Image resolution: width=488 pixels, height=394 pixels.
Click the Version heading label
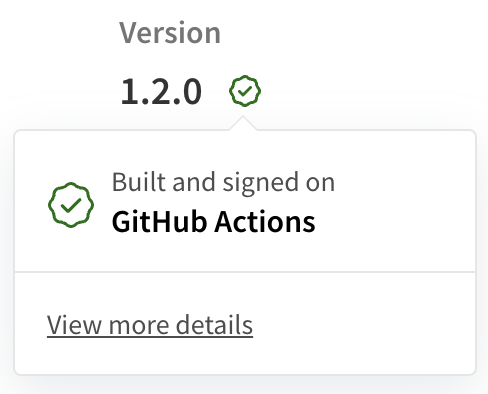coord(170,32)
